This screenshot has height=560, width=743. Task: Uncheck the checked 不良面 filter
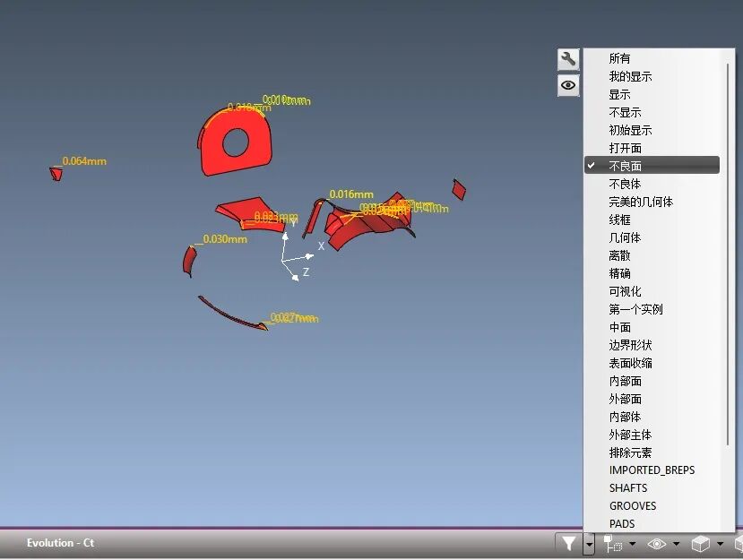[652, 166]
